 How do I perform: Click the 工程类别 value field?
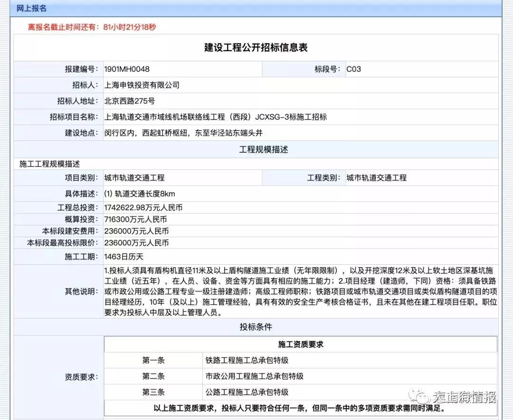tap(377, 177)
